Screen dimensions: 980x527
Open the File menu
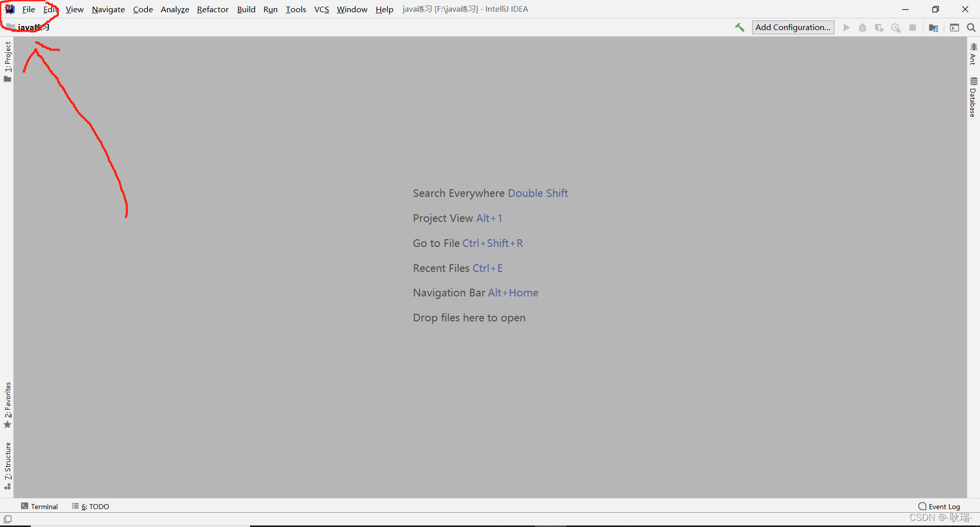29,9
